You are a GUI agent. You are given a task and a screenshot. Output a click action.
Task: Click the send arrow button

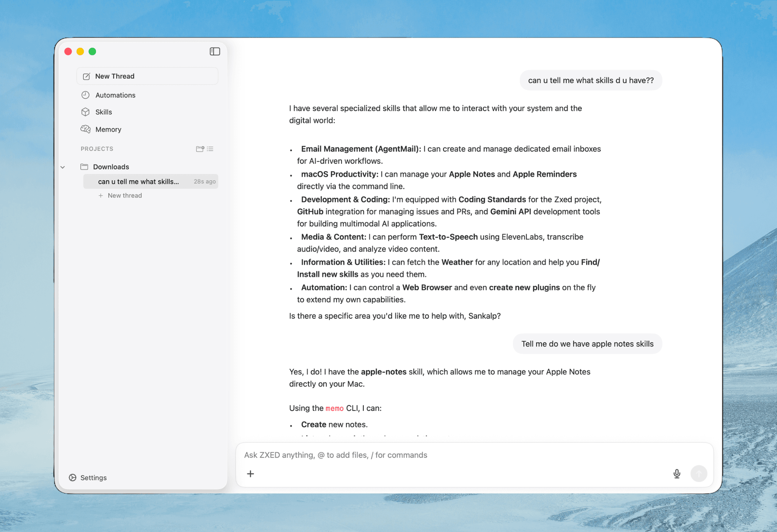(x=698, y=474)
